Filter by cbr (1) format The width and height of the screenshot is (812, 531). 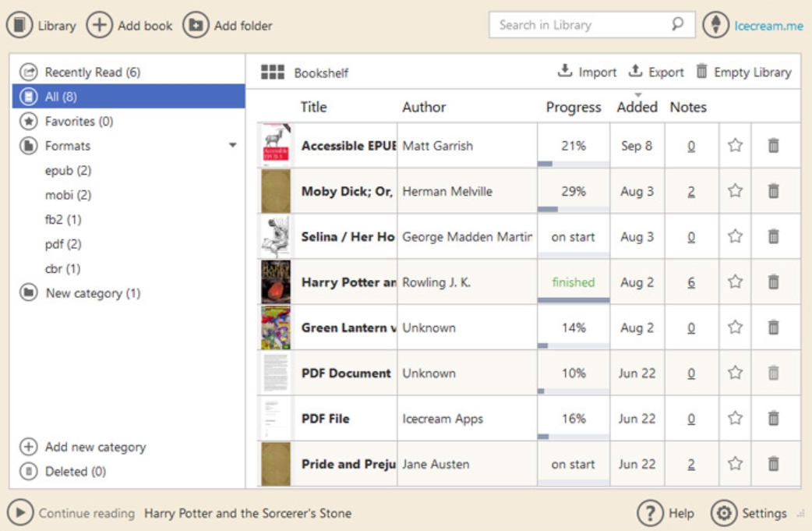pos(62,269)
